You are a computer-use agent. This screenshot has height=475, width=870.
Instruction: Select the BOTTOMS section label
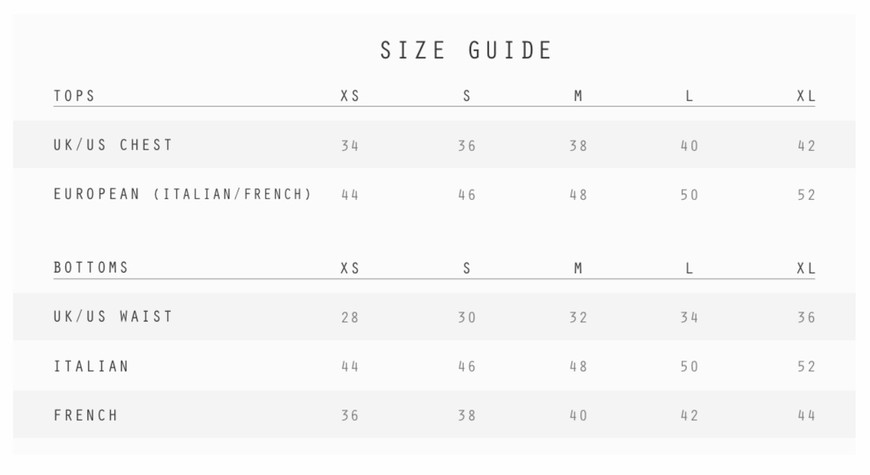[x=91, y=267]
